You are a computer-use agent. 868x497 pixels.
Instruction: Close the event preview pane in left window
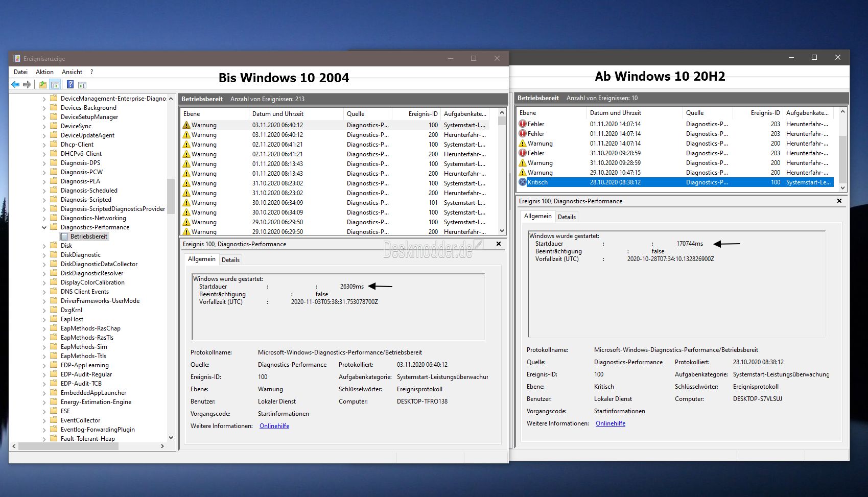[x=499, y=244]
